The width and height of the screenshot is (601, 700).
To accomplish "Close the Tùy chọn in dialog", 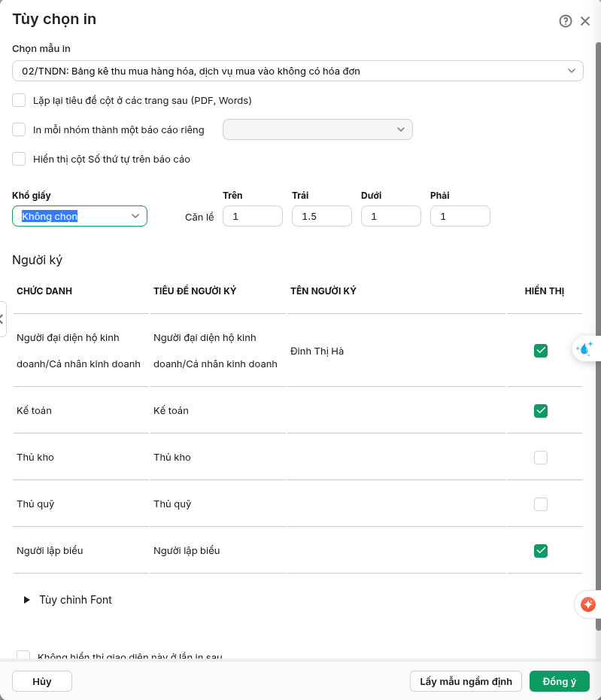I will [x=585, y=21].
